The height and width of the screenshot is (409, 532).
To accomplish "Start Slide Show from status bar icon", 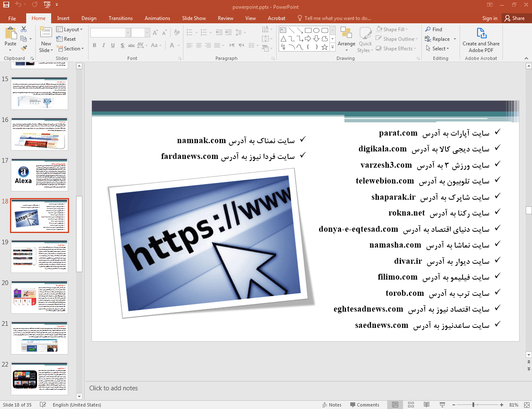I will coord(442,405).
